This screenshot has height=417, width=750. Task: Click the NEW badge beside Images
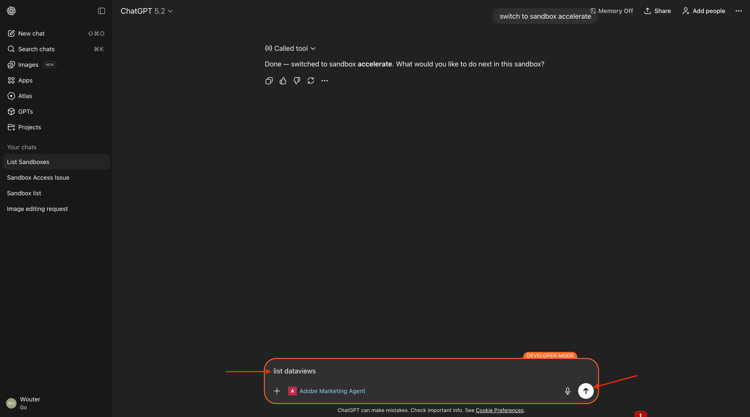49,65
